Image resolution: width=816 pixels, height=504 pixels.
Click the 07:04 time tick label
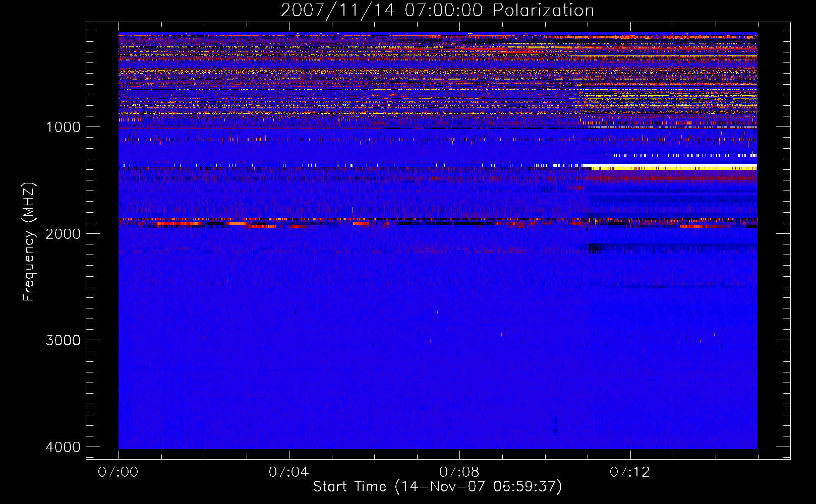288,472
